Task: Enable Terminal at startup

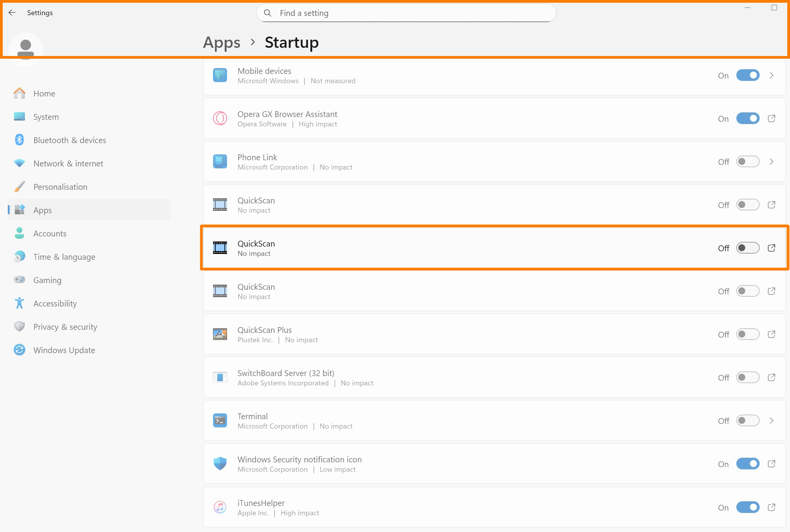Action: [748, 421]
